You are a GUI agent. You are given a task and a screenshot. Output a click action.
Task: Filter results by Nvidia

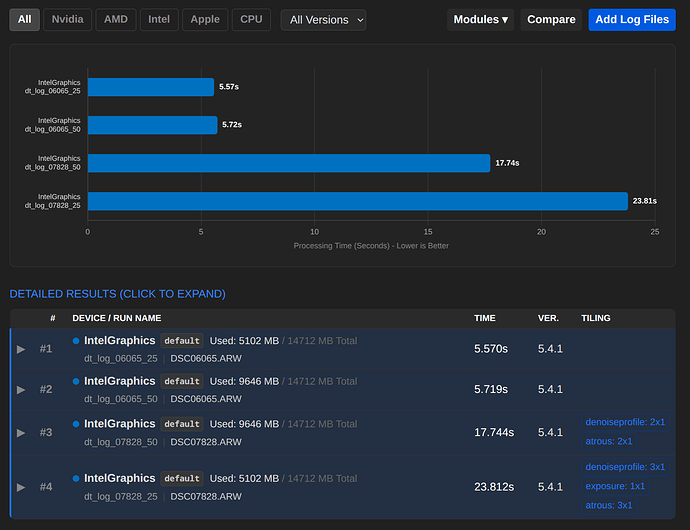coord(67,20)
